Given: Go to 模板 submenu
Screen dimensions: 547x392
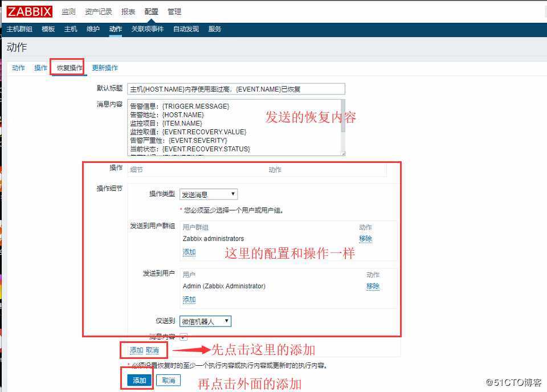Looking at the screenshot, I should pyautogui.click(x=48, y=29).
